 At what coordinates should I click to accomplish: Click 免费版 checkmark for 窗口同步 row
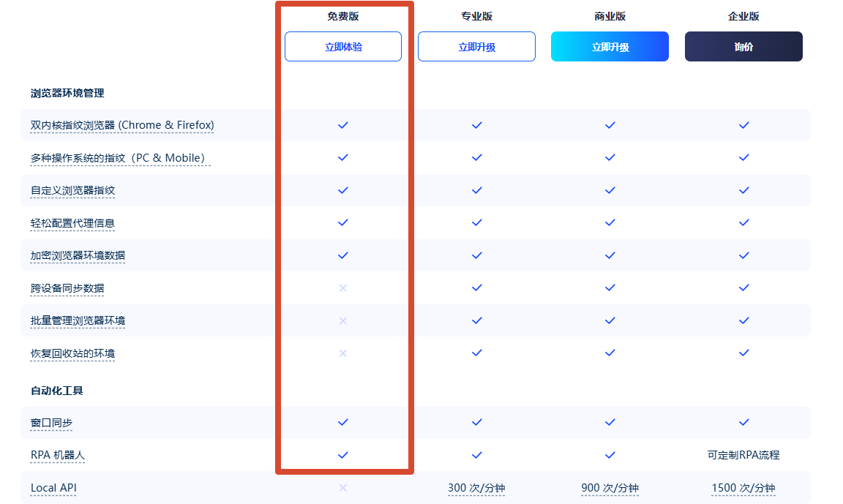pyautogui.click(x=343, y=422)
